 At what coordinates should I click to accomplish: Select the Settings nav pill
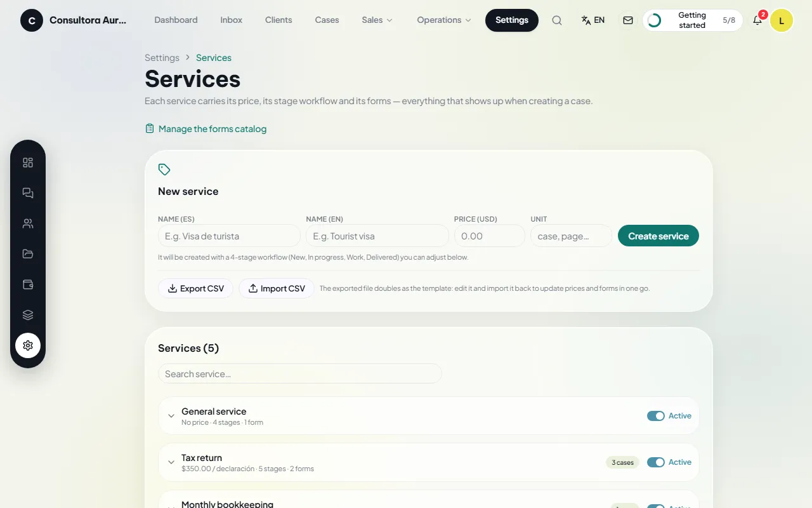click(x=512, y=20)
